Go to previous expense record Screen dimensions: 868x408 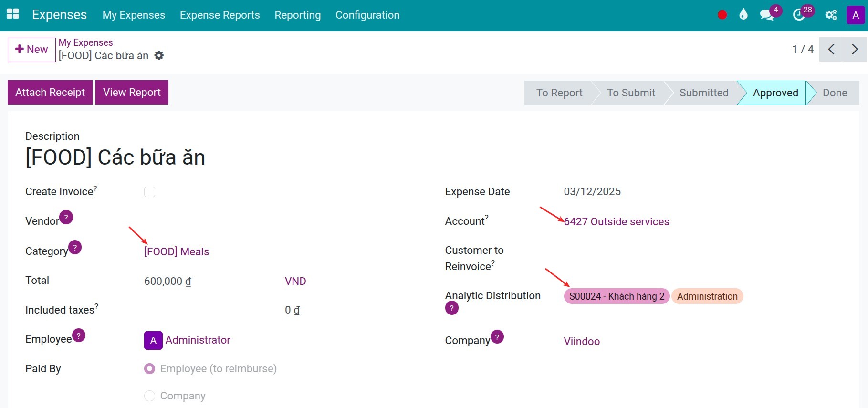pyautogui.click(x=831, y=49)
